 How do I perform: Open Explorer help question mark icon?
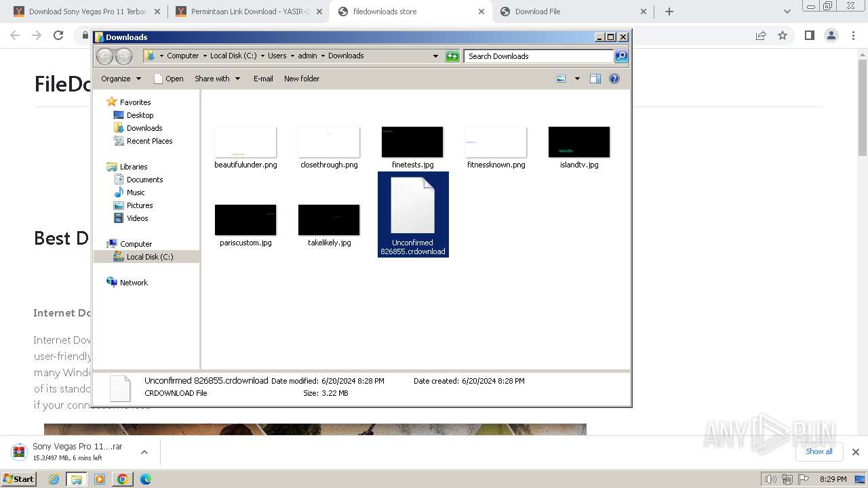point(614,79)
